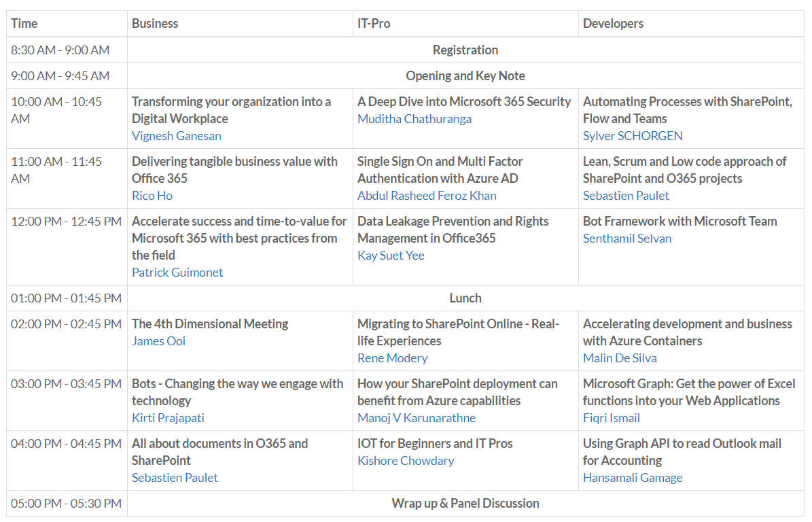The image size is (812, 522).
Task: Open speaker link Sylver SCHORGEN
Action: click(x=633, y=136)
